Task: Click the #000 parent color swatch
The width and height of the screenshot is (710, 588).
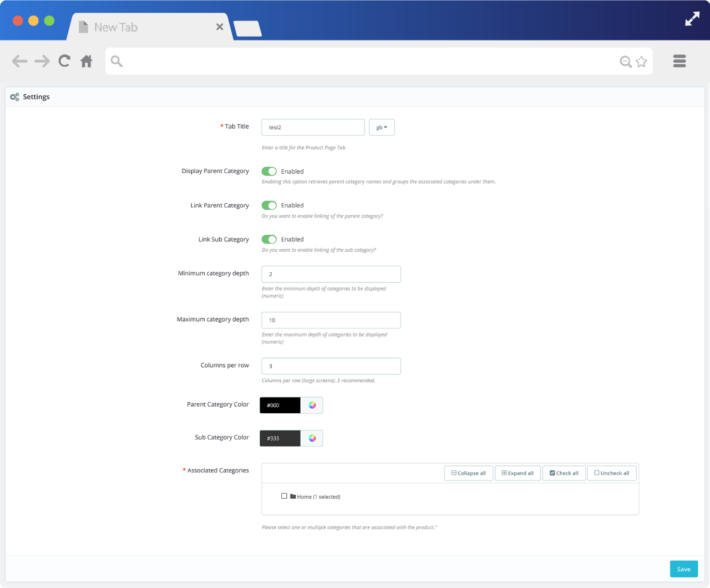Action: 280,405
